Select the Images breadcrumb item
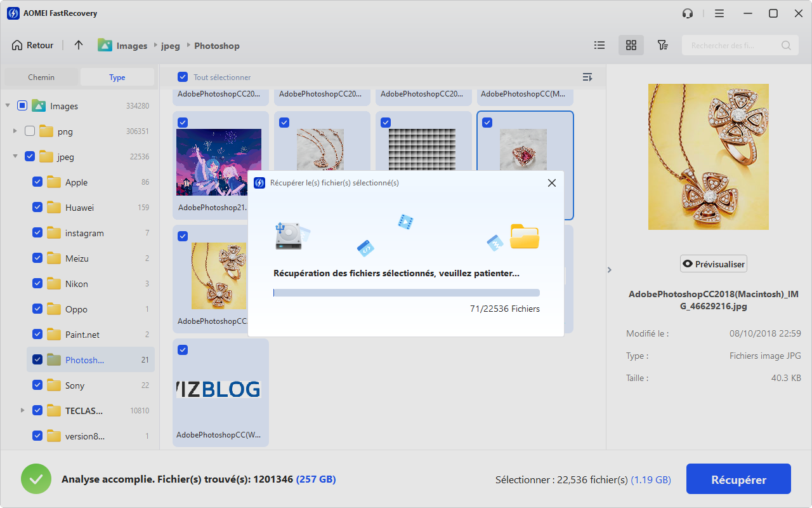The width and height of the screenshot is (812, 508). coord(133,46)
